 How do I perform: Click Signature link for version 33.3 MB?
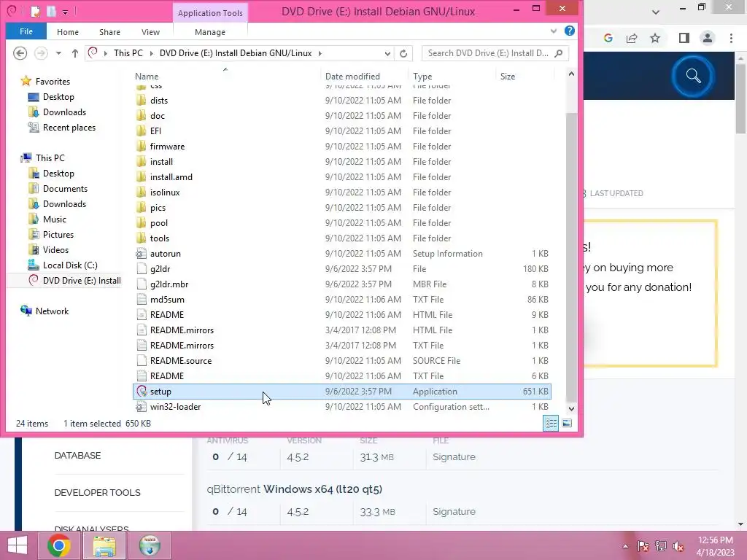(x=454, y=511)
